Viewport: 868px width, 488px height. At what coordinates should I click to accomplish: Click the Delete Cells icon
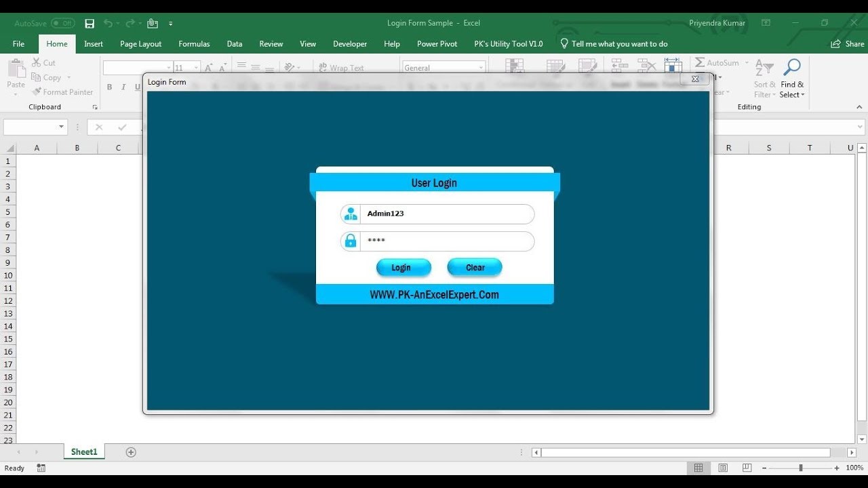(x=647, y=66)
